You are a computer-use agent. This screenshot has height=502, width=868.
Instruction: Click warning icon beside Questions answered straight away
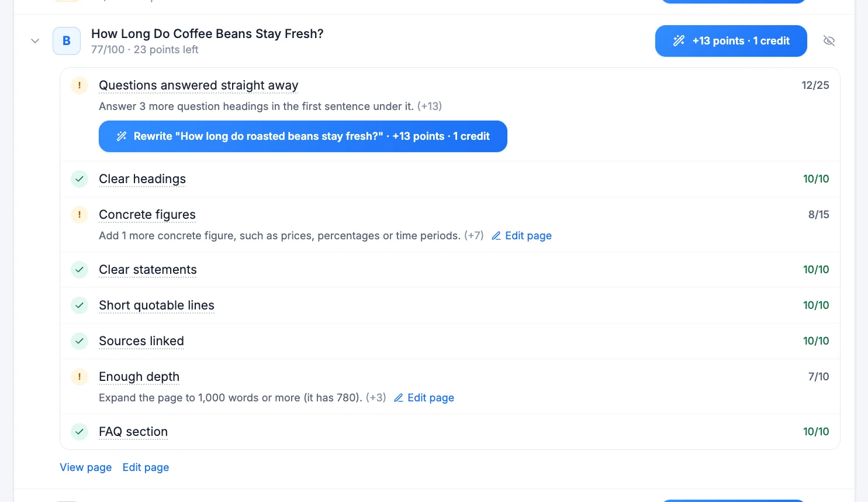pos(79,85)
